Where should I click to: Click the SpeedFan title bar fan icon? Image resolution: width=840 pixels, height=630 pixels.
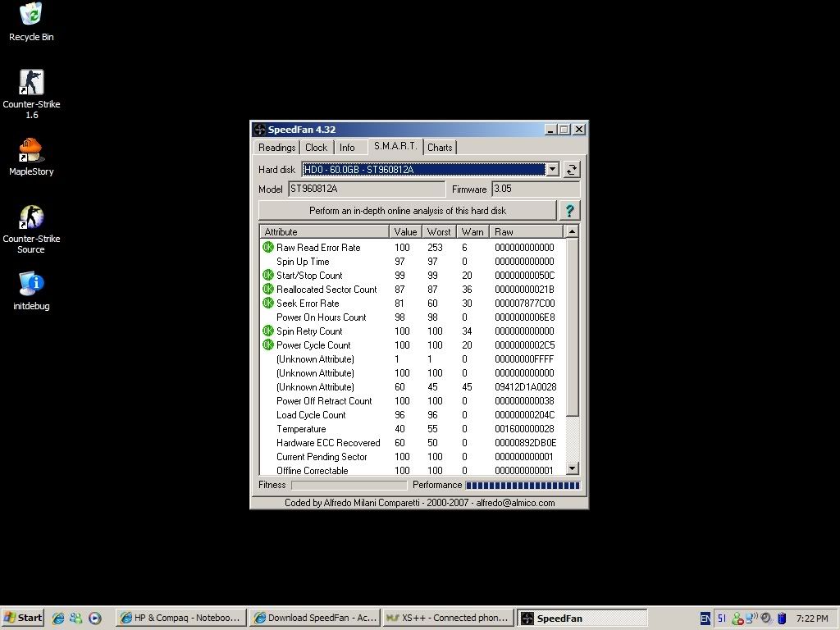point(260,130)
